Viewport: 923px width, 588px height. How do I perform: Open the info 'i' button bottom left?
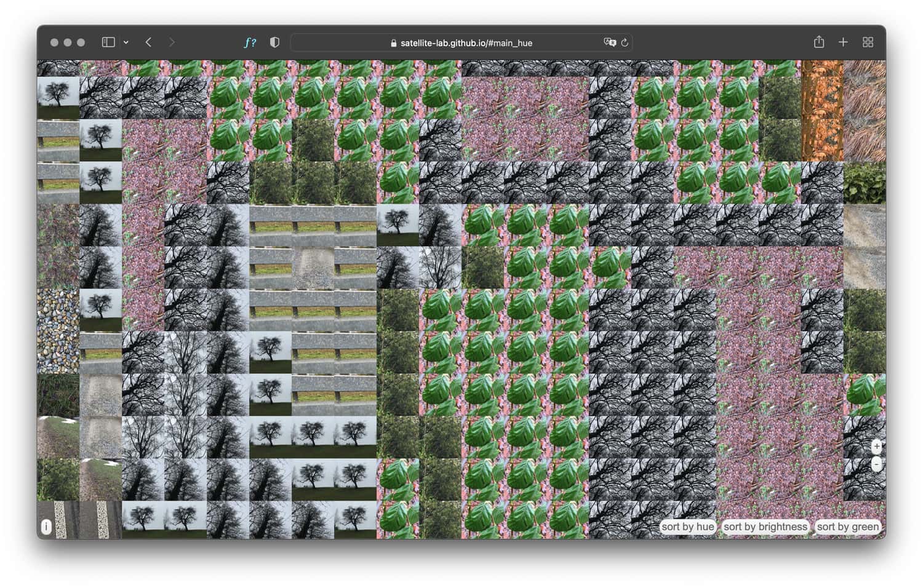coord(46,527)
